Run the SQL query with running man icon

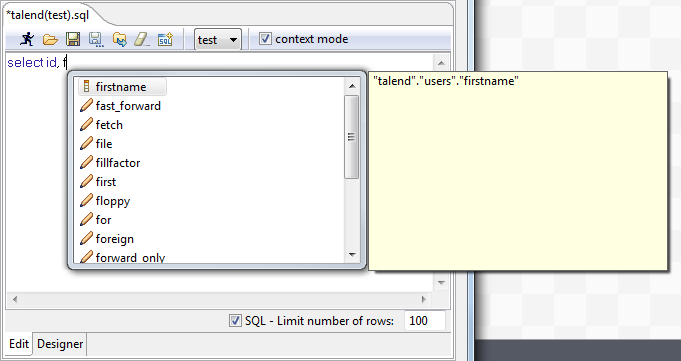[27, 39]
